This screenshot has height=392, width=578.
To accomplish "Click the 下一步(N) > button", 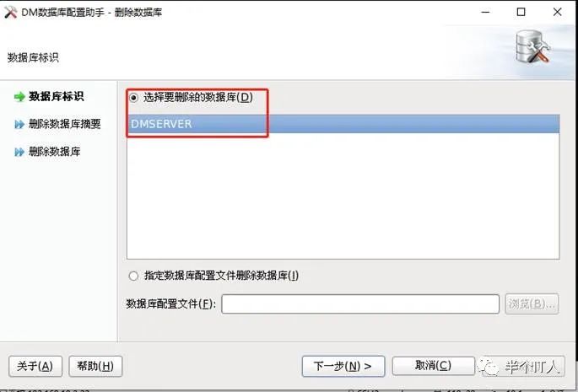I will 343,366.
